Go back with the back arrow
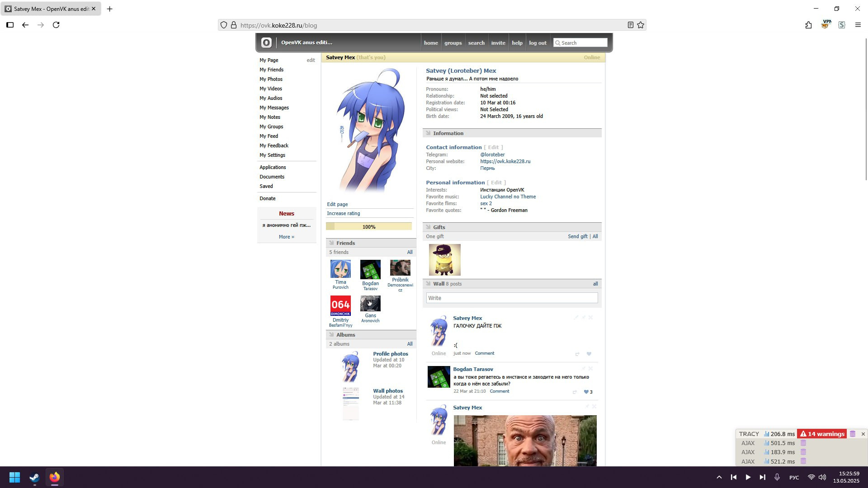The height and width of the screenshot is (488, 868). point(25,25)
